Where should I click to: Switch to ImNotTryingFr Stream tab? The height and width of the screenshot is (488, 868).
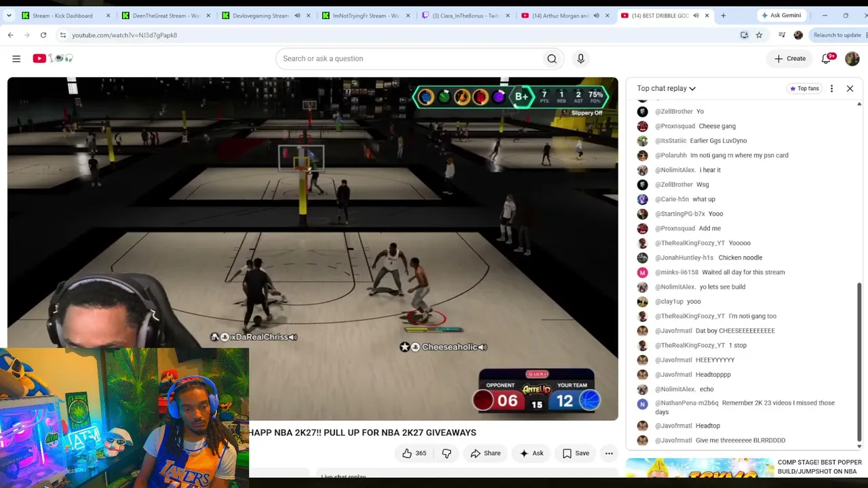(x=364, y=16)
